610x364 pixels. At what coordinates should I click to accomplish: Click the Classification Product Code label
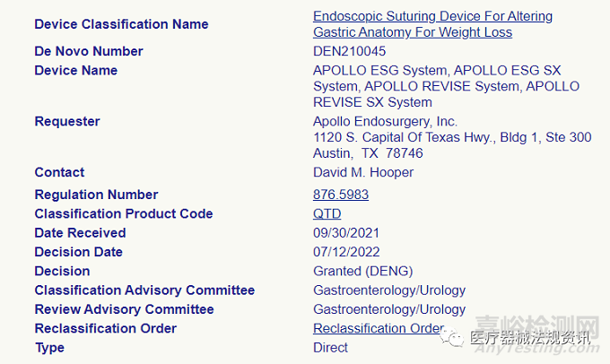(124, 213)
